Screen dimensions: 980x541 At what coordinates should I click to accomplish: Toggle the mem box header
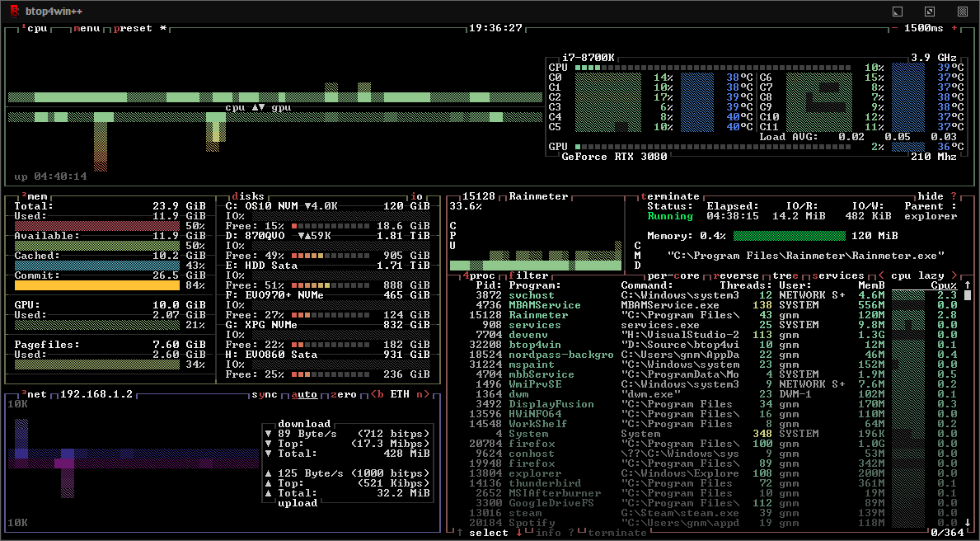click(35, 196)
